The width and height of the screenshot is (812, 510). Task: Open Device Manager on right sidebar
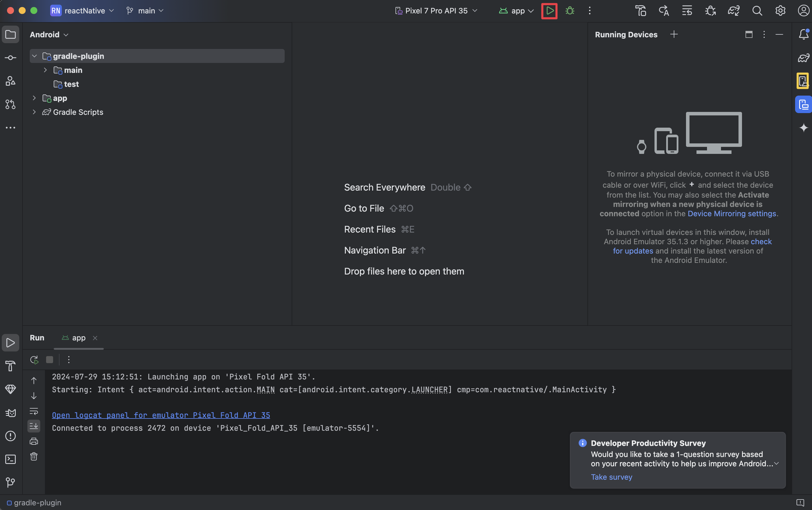tap(803, 81)
